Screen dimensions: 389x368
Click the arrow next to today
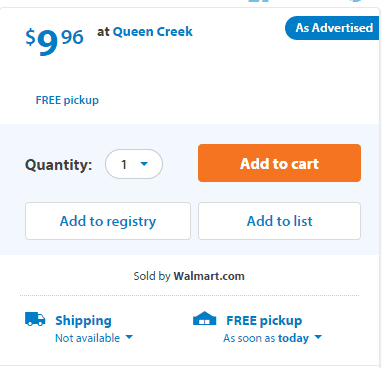point(318,337)
